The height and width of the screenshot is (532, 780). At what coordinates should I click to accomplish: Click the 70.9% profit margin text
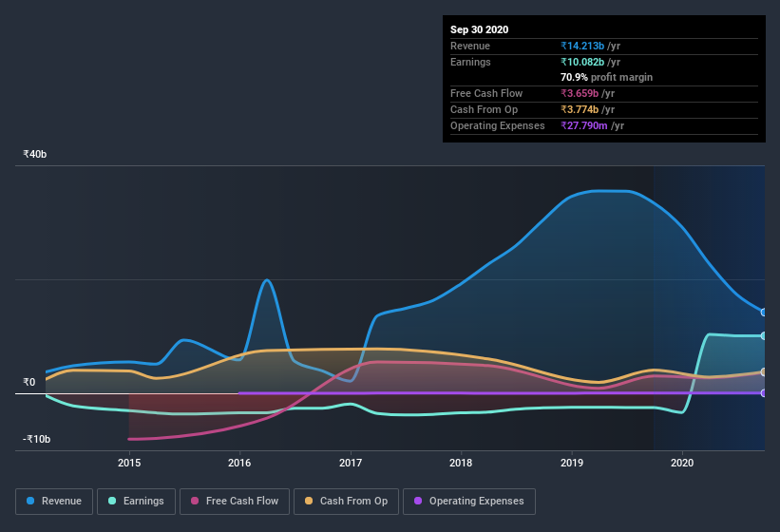[x=606, y=77]
